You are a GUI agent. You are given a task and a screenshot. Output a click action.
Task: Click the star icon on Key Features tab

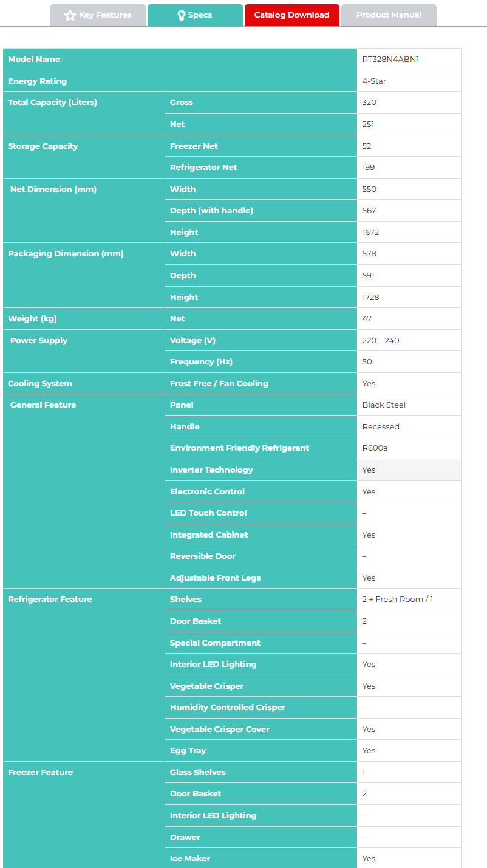point(70,15)
